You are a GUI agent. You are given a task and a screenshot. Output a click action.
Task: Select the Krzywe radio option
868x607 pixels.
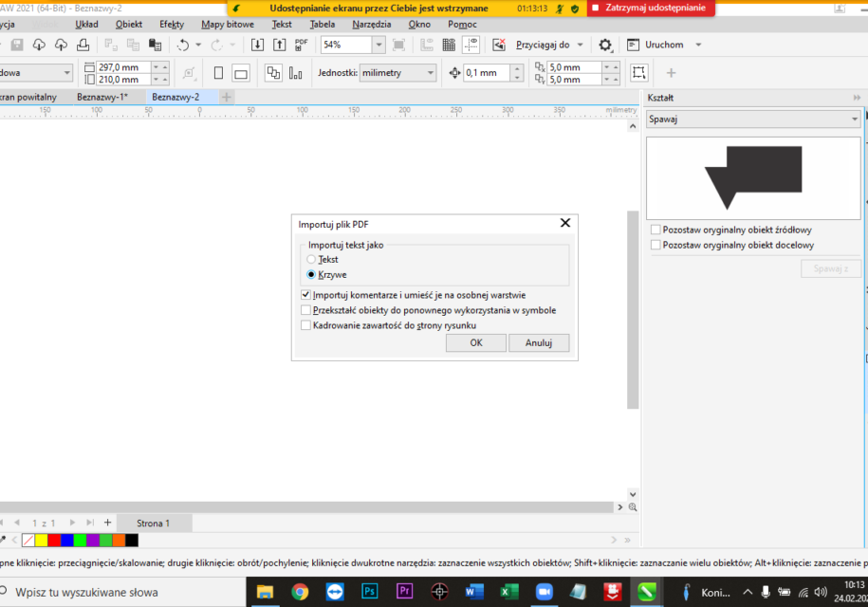pos(311,274)
